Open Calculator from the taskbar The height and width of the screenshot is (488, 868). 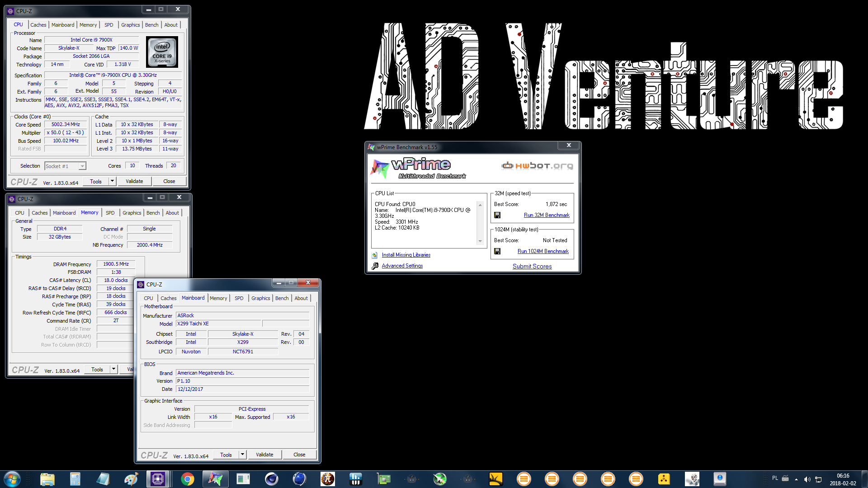(75, 479)
